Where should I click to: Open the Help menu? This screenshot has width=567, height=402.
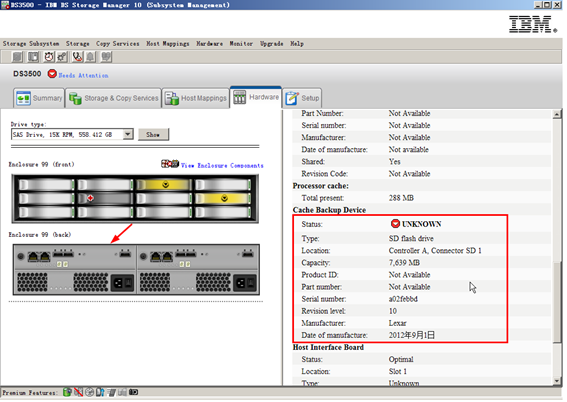(297, 44)
